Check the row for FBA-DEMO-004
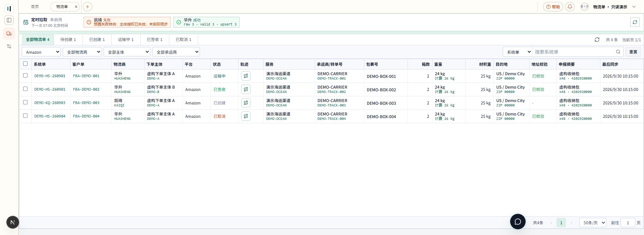Image resolution: width=644 pixels, height=235 pixels. point(25,116)
